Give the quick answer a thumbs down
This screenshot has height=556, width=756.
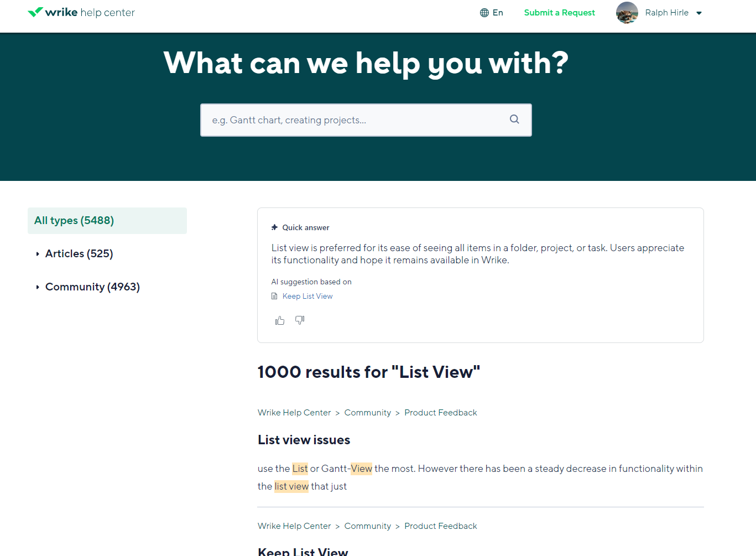coord(300,320)
